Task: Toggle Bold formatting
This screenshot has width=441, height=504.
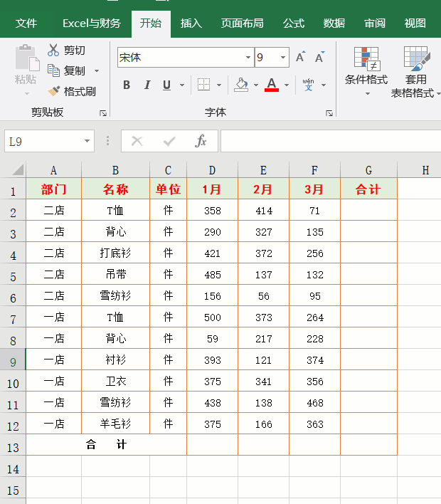Action: (x=127, y=85)
